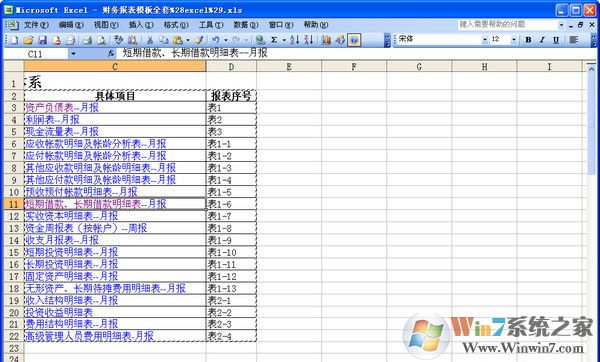Image resolution: width=600 pixels, height=362 pixels.
Task: Toggle Underline formatting button
Action: [x=556, y=40]
